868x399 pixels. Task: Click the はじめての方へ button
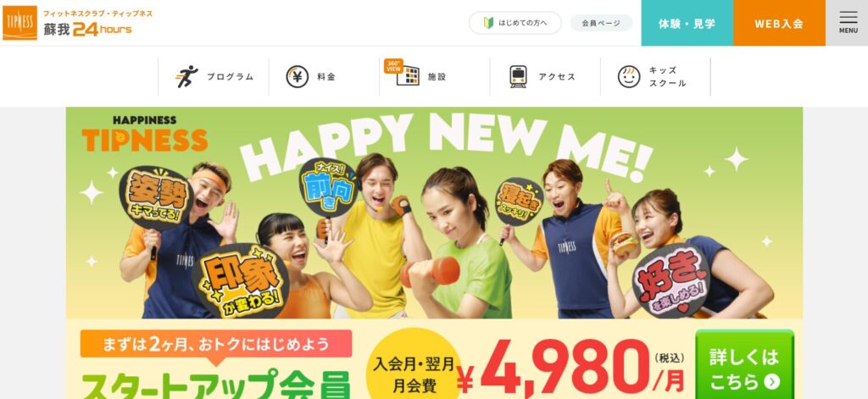(515, 23)
